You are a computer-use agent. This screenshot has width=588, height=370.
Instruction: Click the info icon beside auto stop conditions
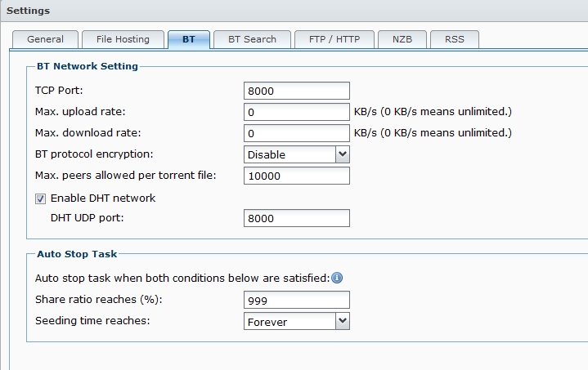tap(336, 279)
